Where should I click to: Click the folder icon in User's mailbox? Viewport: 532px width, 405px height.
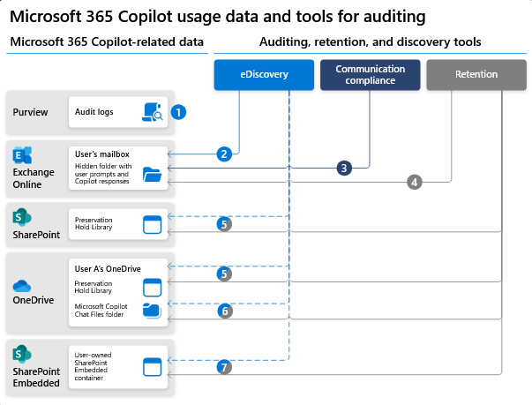pyautogui.click(x=153, y=175)
